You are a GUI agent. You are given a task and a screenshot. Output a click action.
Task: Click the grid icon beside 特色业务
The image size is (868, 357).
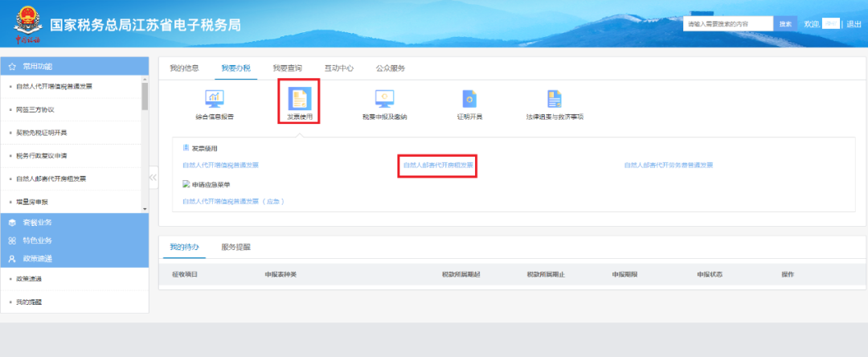[x=12, y=240]
